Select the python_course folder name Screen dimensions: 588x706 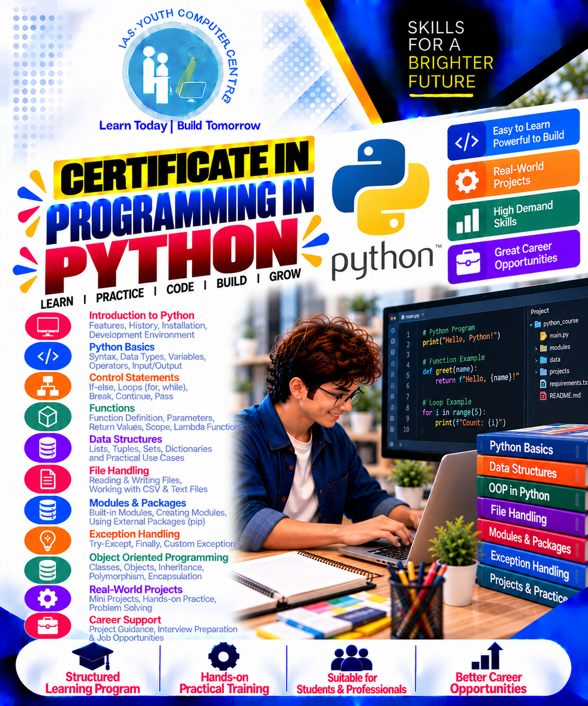click(x=560, y=322)
